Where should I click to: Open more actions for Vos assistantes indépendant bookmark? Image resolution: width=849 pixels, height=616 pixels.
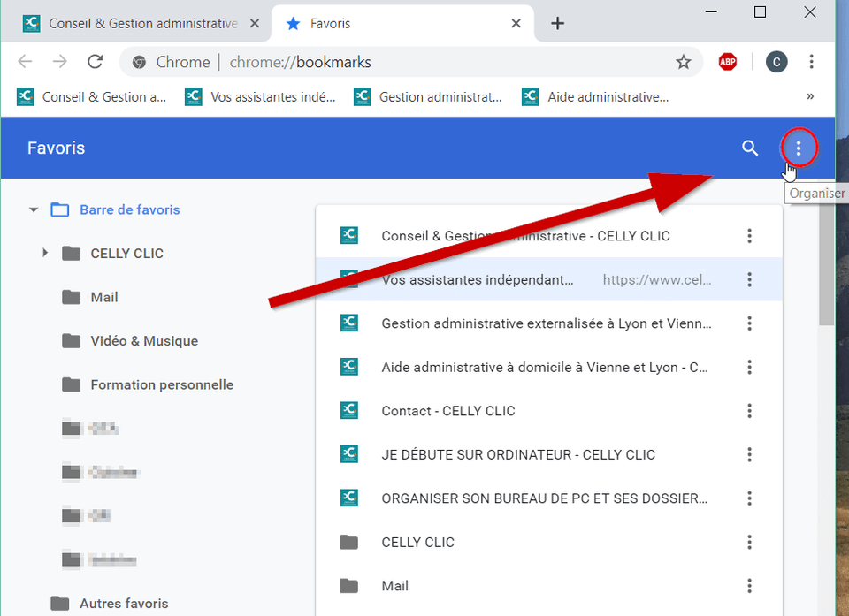tap(749, 279)
